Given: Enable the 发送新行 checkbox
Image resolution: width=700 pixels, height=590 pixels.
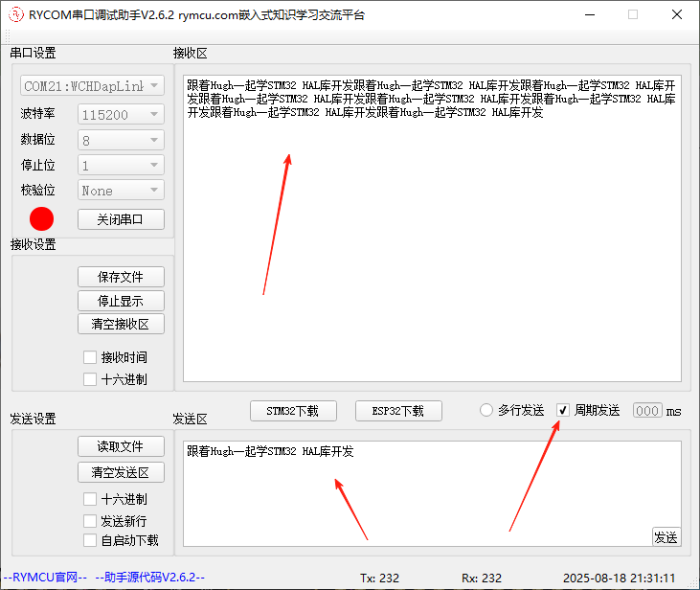Looking at the screenshot, I should coord(90,521).
